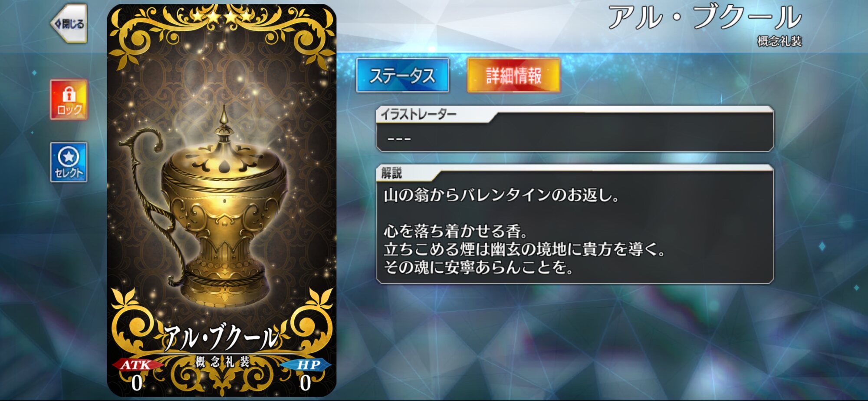Select the ATK value 0

click(x=137, y=383)
